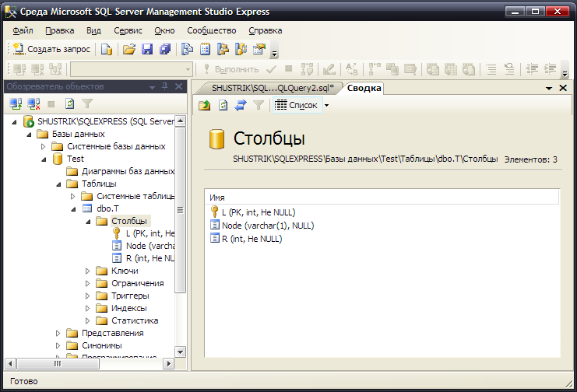The image size is (577, 392).
Task: Click the template explorer toolbar icon
Action: tap(241, 49)
